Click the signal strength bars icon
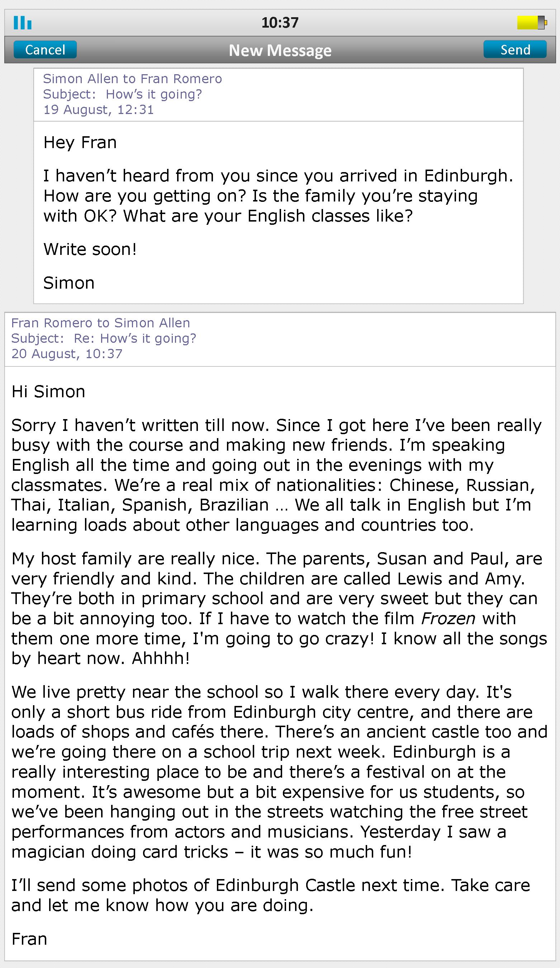 pyautogui.click(x=22, y=23)
